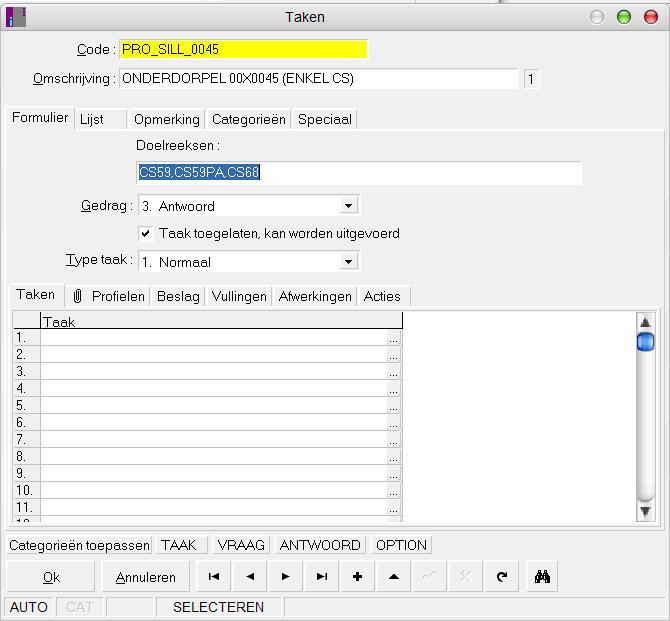Image resolution: width=670 pixels, height=621 pixels.
Task: Go to the previous record
Action: (250, 577)
